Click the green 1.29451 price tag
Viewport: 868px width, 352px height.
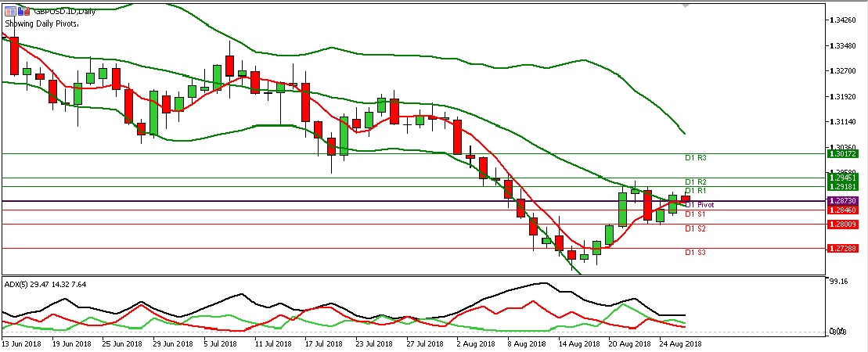click(x=845, y=178)
